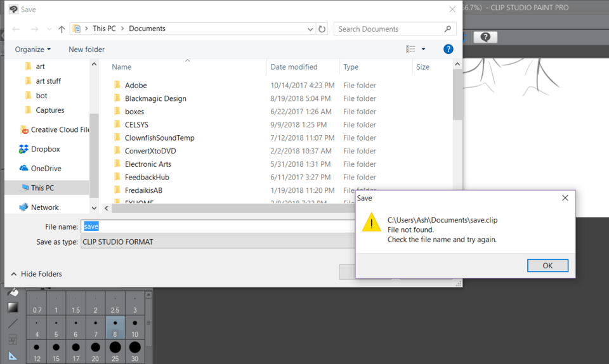The width and height of the screenshot is (609, 364).
Task: Select brush size 17 preset
Action: tap(75, 351)
